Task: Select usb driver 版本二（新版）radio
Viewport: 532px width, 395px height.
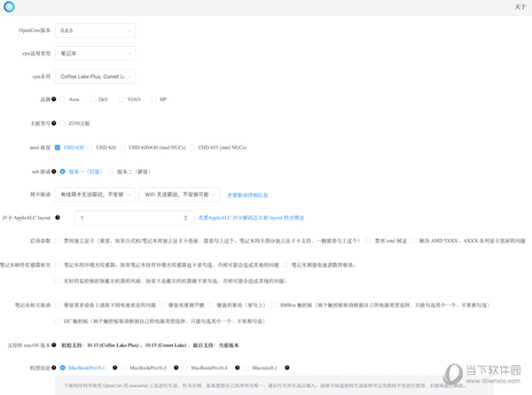Action: coord(111,172)
